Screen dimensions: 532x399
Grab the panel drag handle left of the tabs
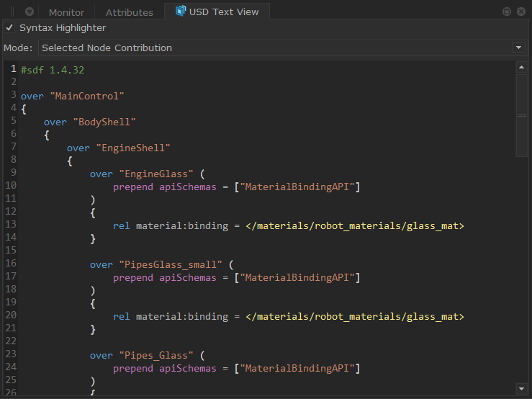coord(12,12)
